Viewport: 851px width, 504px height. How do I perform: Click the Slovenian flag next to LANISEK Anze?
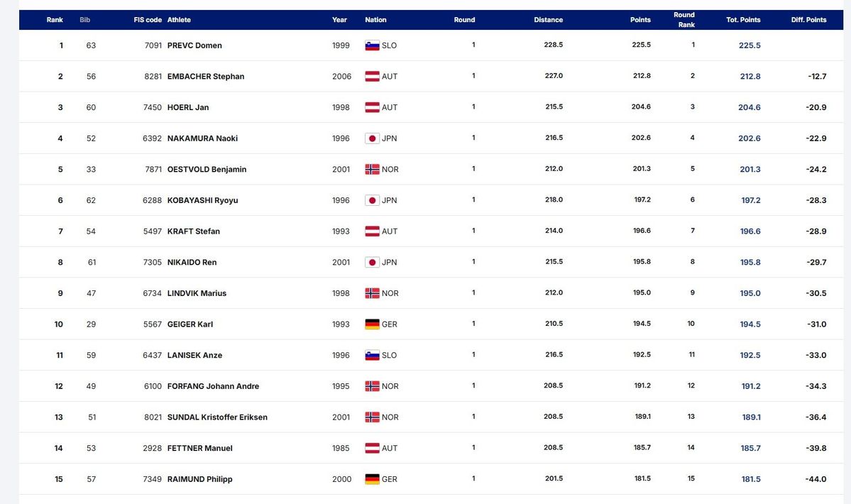pyautogui.click(x=372, y=355)
